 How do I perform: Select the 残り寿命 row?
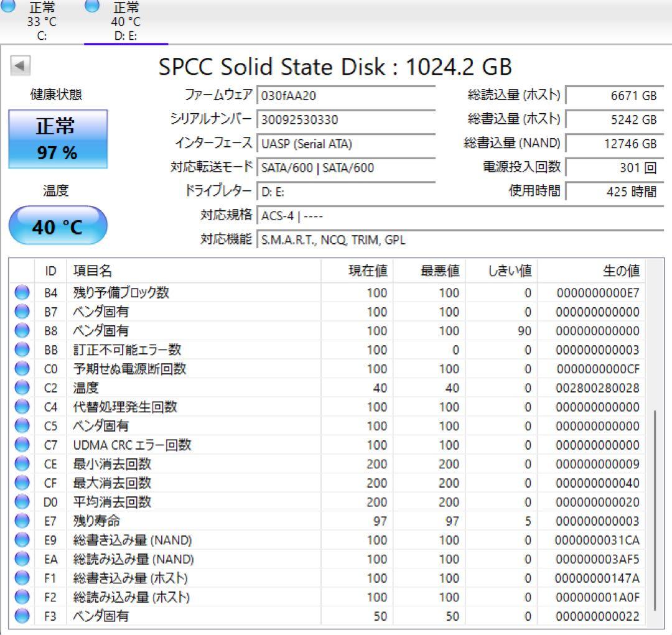(327, 521)
